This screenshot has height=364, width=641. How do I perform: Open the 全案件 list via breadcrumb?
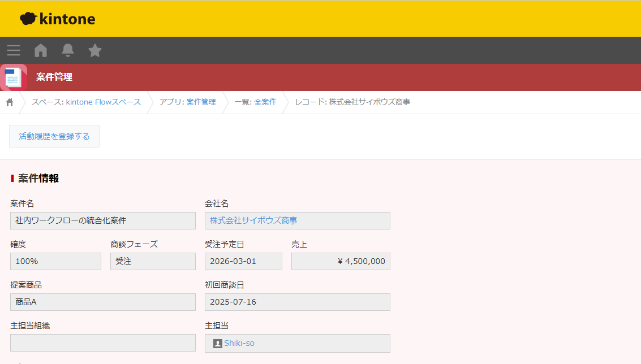tap(266, 102)
